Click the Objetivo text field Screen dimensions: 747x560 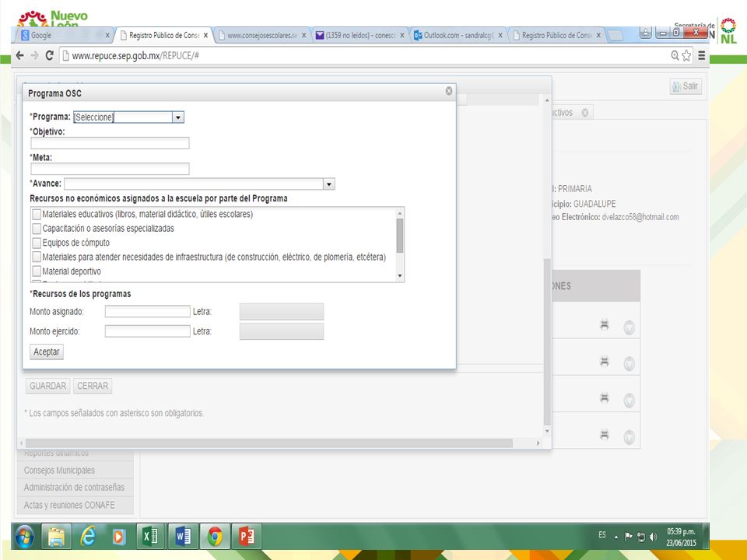pyautogui.click(x=110, y=143)
